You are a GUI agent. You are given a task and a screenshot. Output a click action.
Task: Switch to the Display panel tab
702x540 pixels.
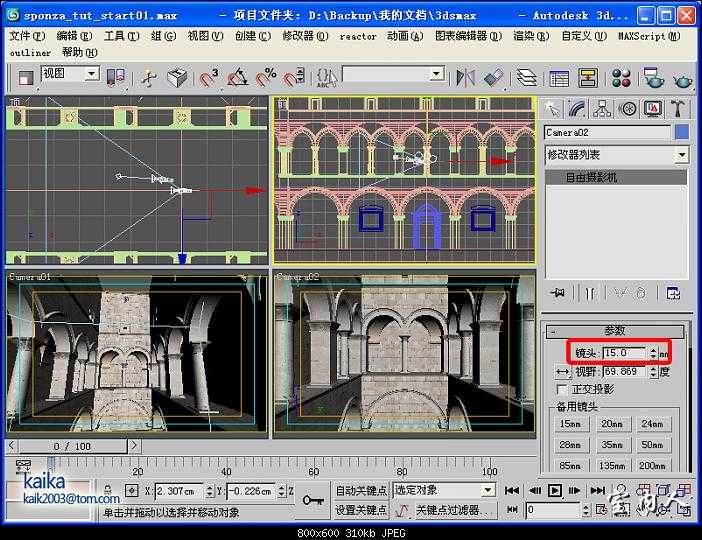(653, 109)
